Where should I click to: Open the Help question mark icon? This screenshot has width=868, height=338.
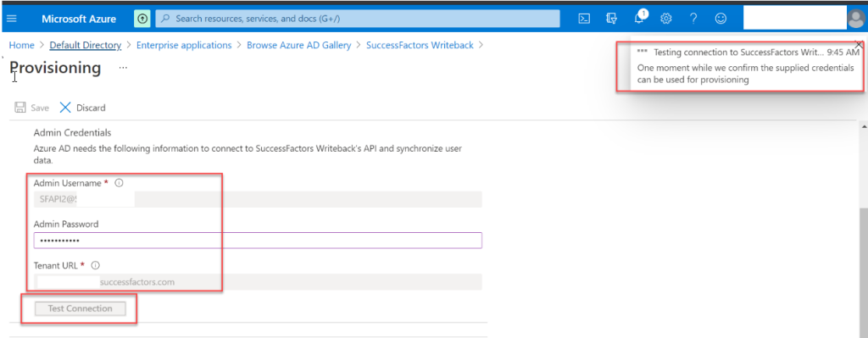(x=693, y=19)
